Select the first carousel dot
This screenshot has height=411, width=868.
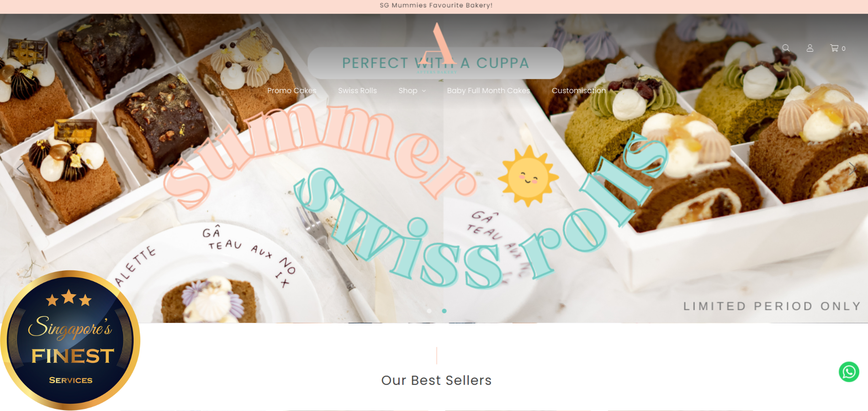pos(429,311)
